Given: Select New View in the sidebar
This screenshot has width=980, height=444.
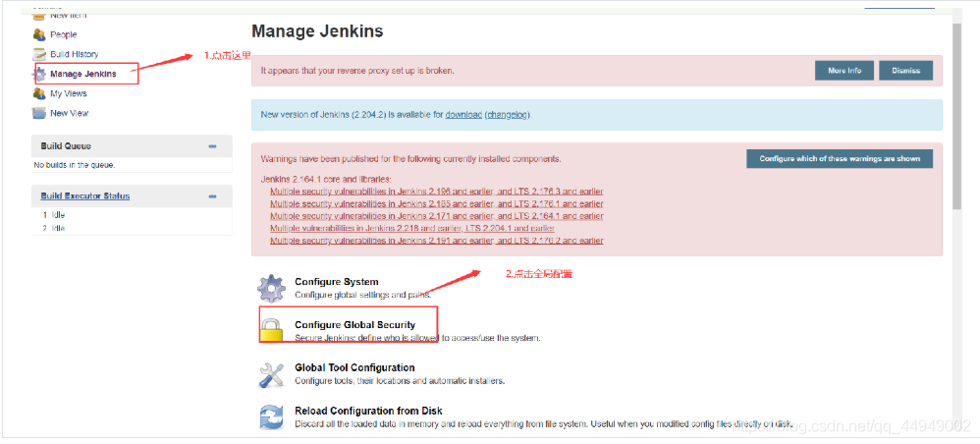Looking at the screenshot, I should tap(70, 113).
